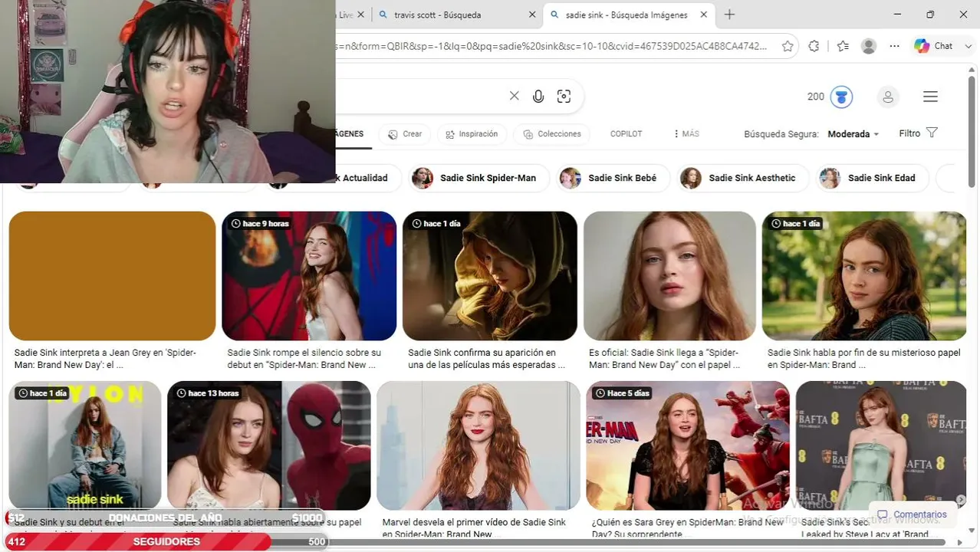Open visual search camera icon
The image size is (980, 552).
click(564, 96)
